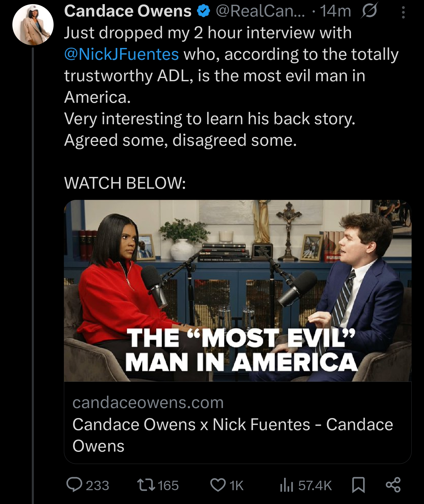Click the 'Candace Owens' display name
Image resolution: width=424 pixels, height=504 pixels.
pyautogui.click(x=128, y=11)
